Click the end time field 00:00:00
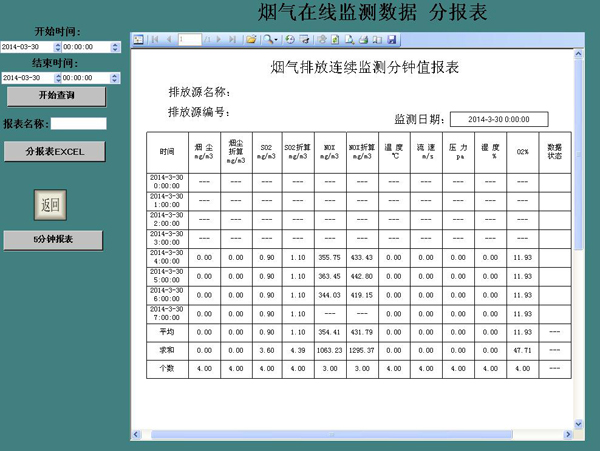The image size is (600, 451). coord(86,78)
